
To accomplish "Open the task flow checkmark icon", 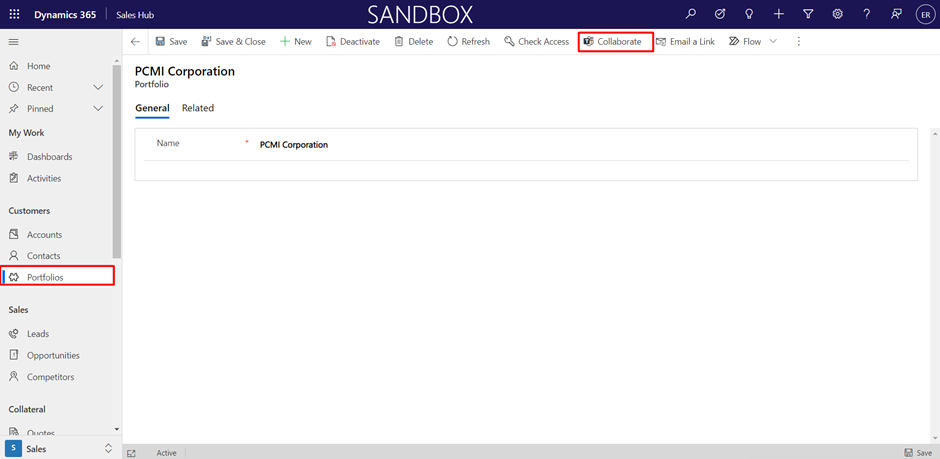I will coord(720,14).
